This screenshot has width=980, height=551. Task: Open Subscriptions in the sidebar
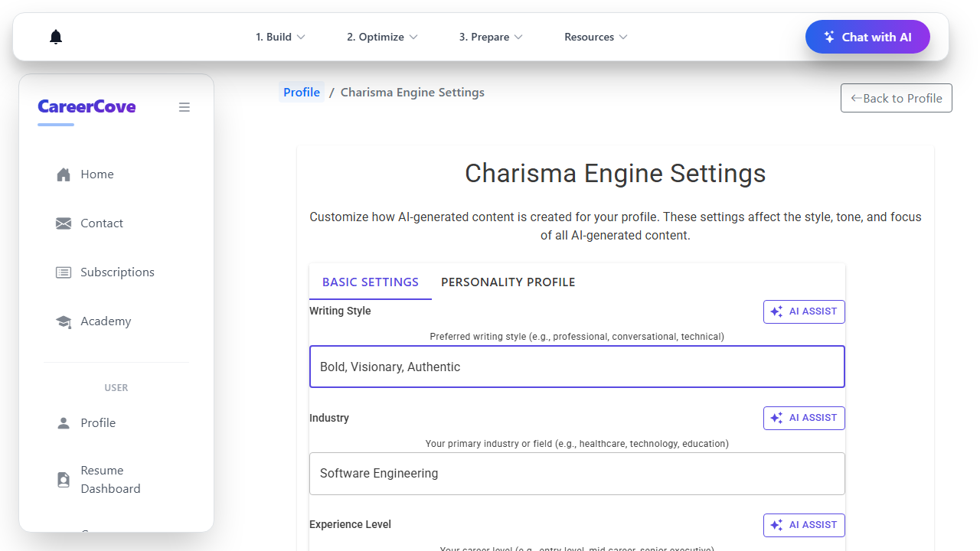coord(116,272)
